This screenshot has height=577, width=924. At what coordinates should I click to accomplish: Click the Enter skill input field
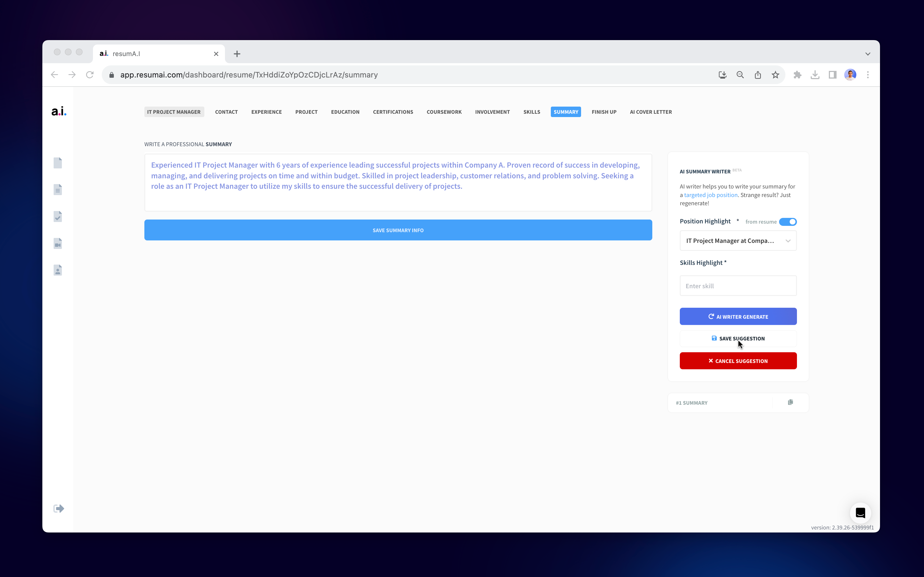738,286
